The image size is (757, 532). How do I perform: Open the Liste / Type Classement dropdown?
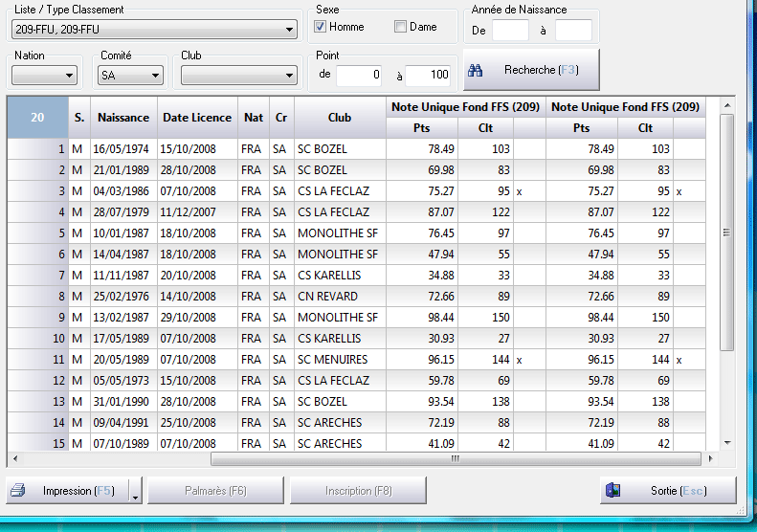(x=290, y=30)
